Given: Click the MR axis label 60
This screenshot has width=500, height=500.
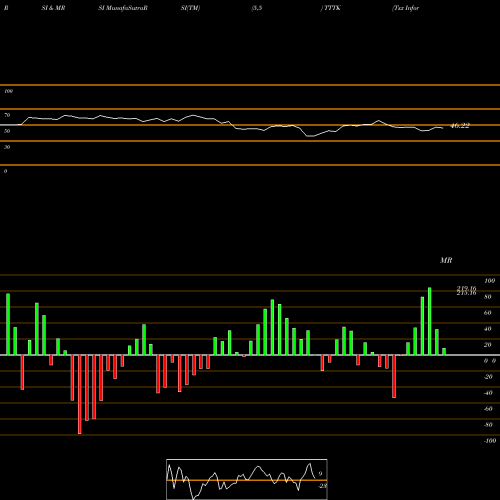Looking at the screenshot, I should click(x=488, y=313).
